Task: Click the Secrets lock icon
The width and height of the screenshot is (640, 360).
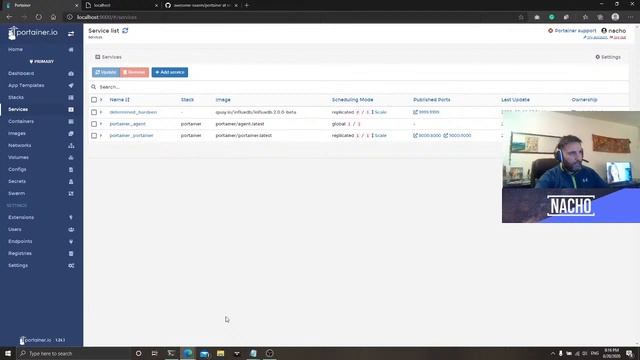Action: click(71, 181)
